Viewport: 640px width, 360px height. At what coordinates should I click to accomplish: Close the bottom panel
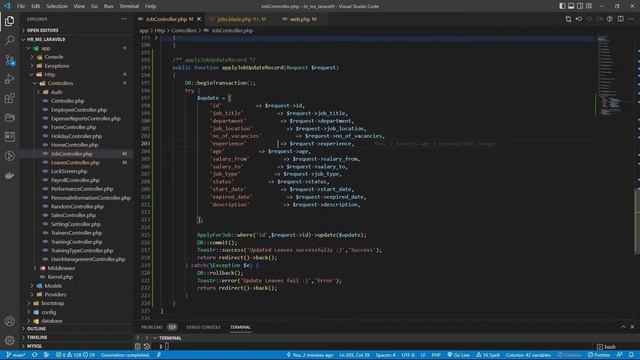(x=632, y=327)
